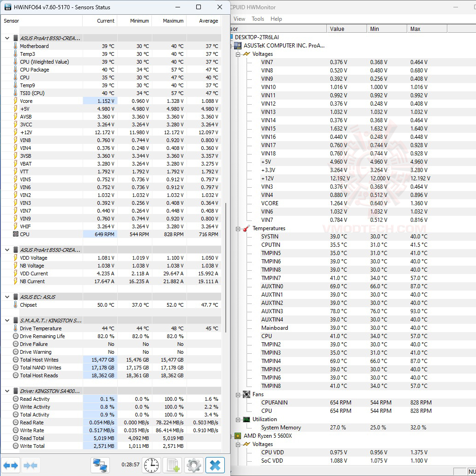This screenshot has height=476, width=476.
Task: Click HWiNFO Minimum column header
Action: [134, 21]
